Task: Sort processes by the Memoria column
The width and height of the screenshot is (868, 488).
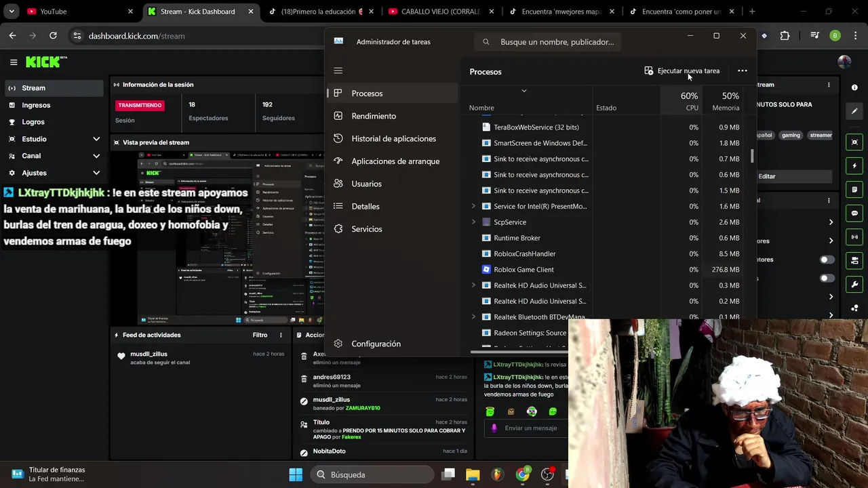Action: (722, 100)
